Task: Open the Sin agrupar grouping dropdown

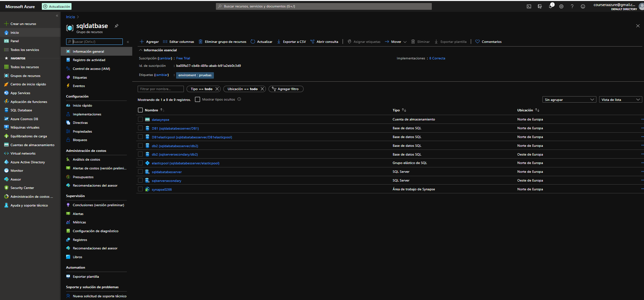Action: (x=569, y=100)
